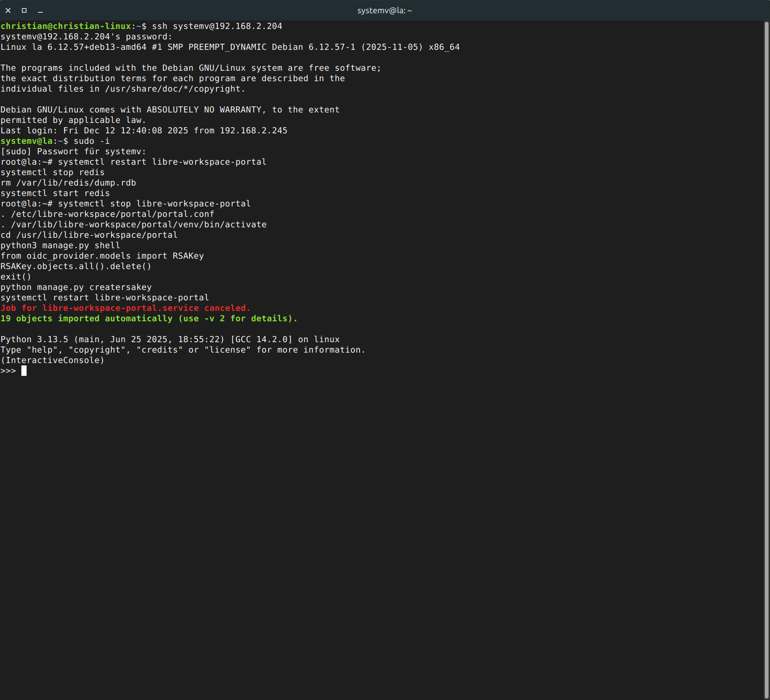Click the green '19 objects imported' message
Viewport: 770px width, 700px height.
pyautogui.click(x=149, y=318)
